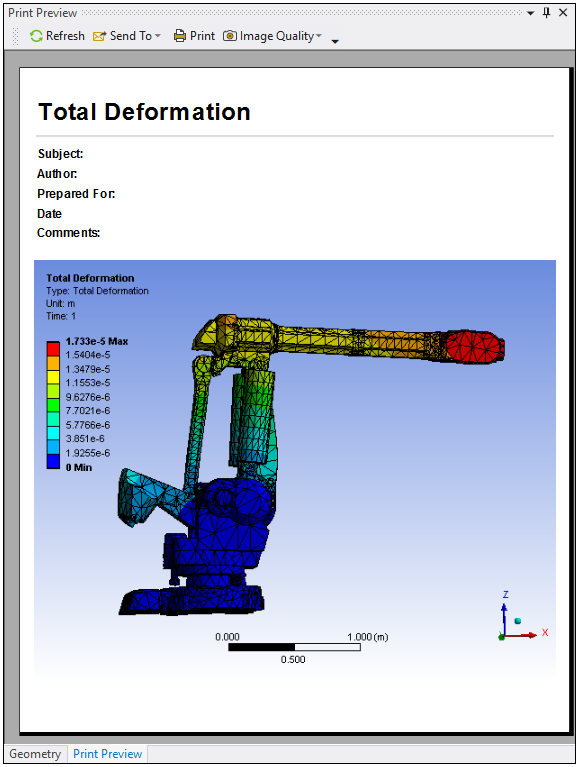This screenshot has height=767, width=579.
Task: Open the toolbar overflow options arrow
Action: click(x=335, y=42)
